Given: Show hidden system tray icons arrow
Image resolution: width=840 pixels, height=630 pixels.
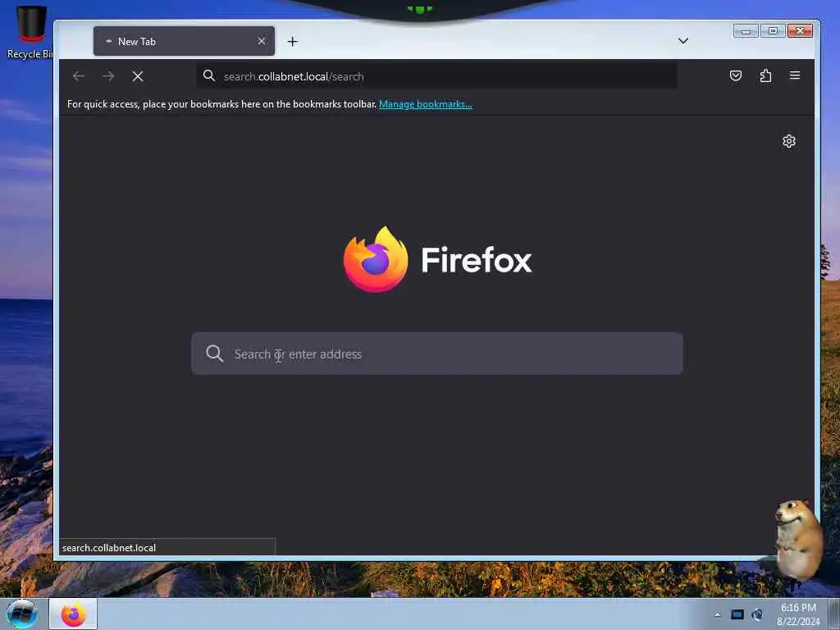Looking at the screenshot, I should pos(717,614).
